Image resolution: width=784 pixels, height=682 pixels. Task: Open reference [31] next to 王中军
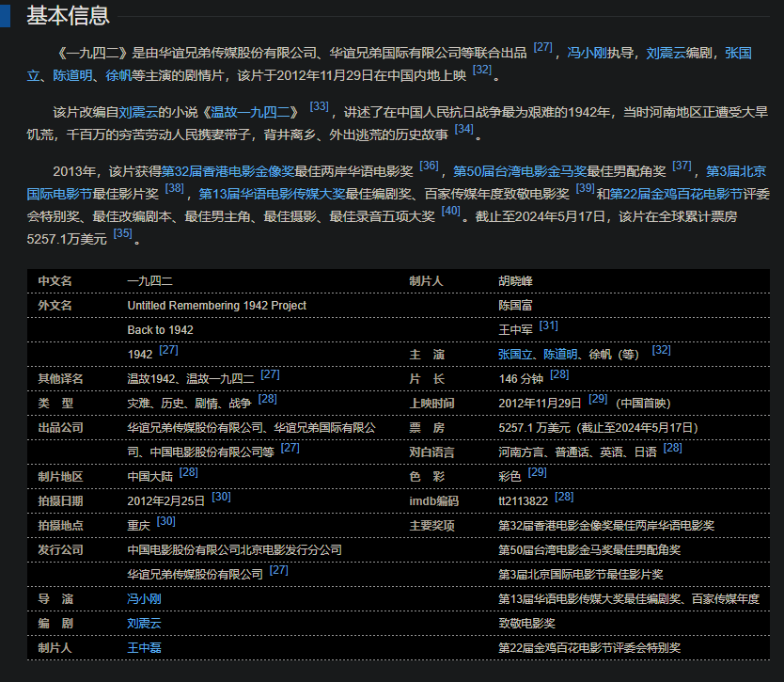click(x=548, y=325)
